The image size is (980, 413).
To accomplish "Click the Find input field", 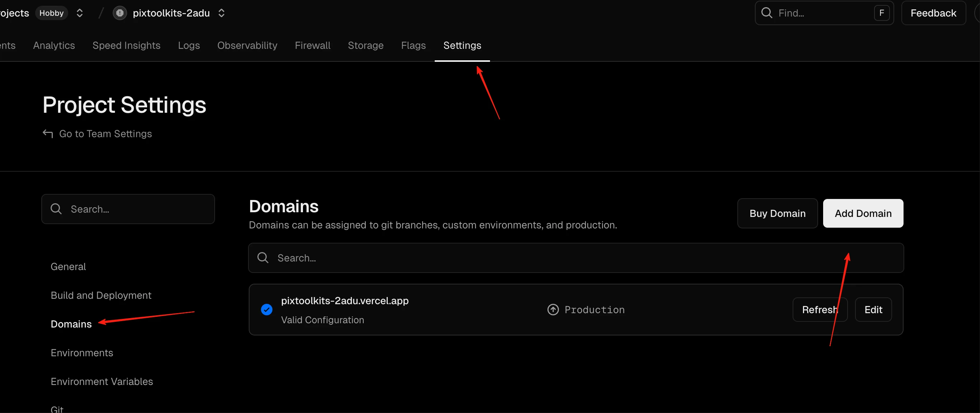I will click(x=824, y=13).
